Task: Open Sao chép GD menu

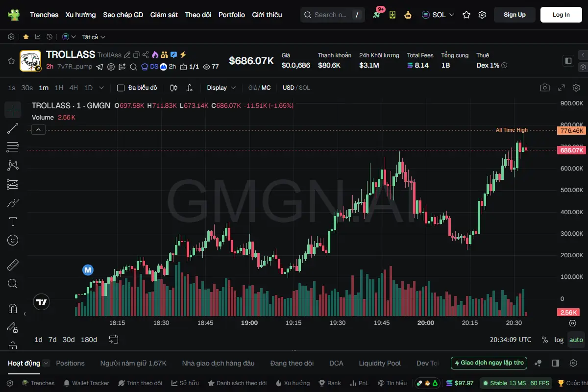Action: click(123, 15)
